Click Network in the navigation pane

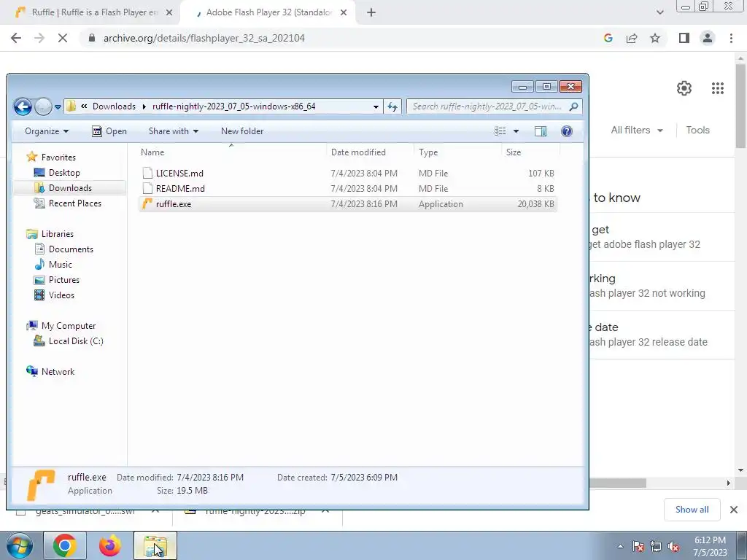click(x=58, y=371)
